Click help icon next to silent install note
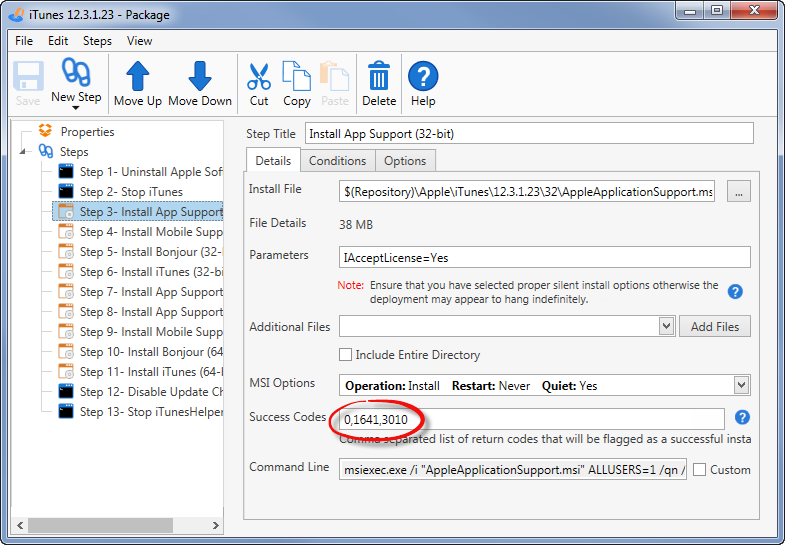Screen dimensions: 785x545 coord(735,291)
